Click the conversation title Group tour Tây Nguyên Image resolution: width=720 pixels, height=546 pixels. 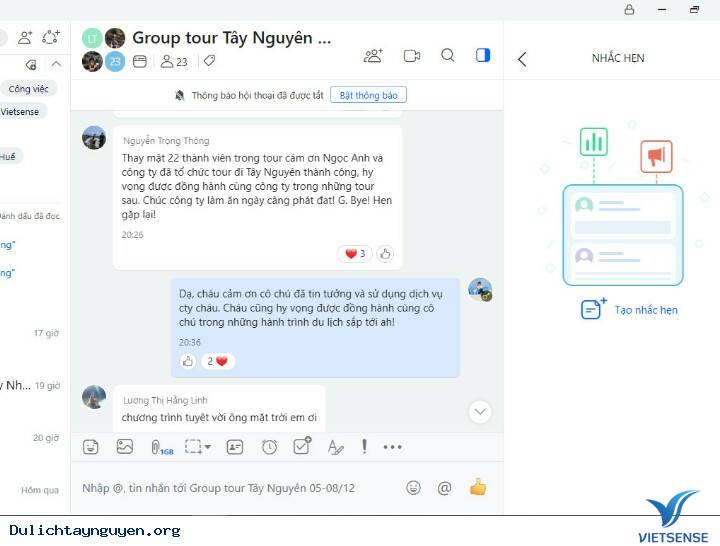click(x=231, y=38)
